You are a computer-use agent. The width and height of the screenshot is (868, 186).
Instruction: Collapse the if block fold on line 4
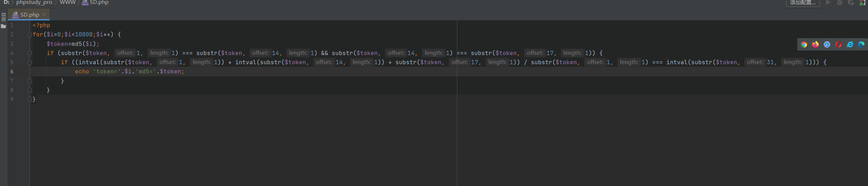click(x=30, y=53)
